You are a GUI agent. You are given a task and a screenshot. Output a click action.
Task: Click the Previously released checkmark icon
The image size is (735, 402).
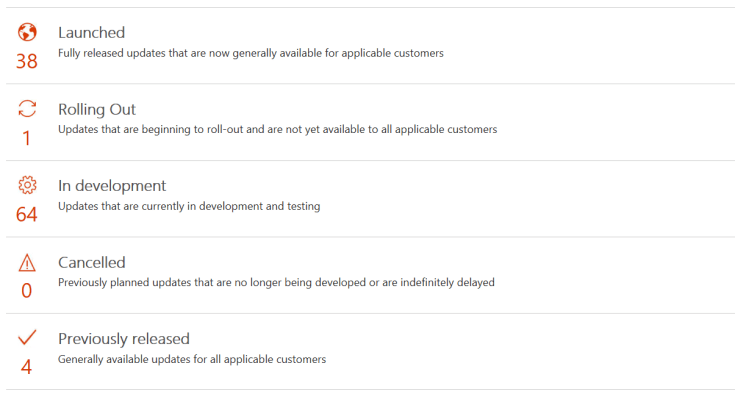(x=27, y=338)
